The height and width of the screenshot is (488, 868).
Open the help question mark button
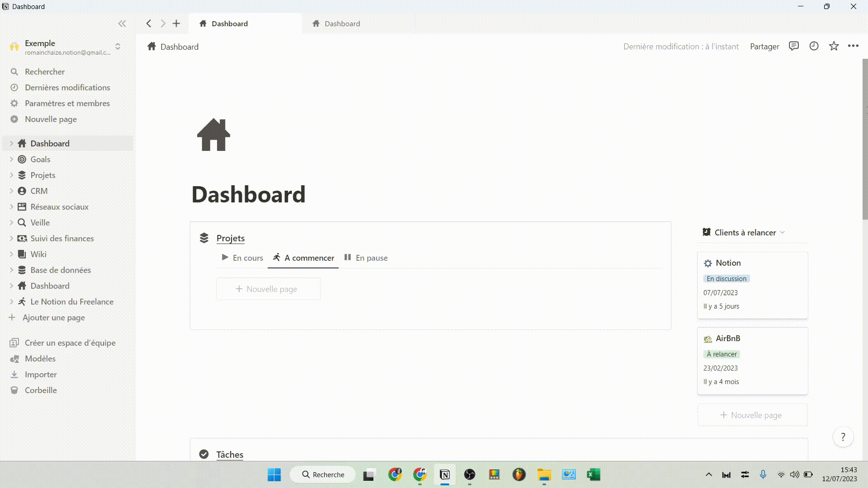843,437
